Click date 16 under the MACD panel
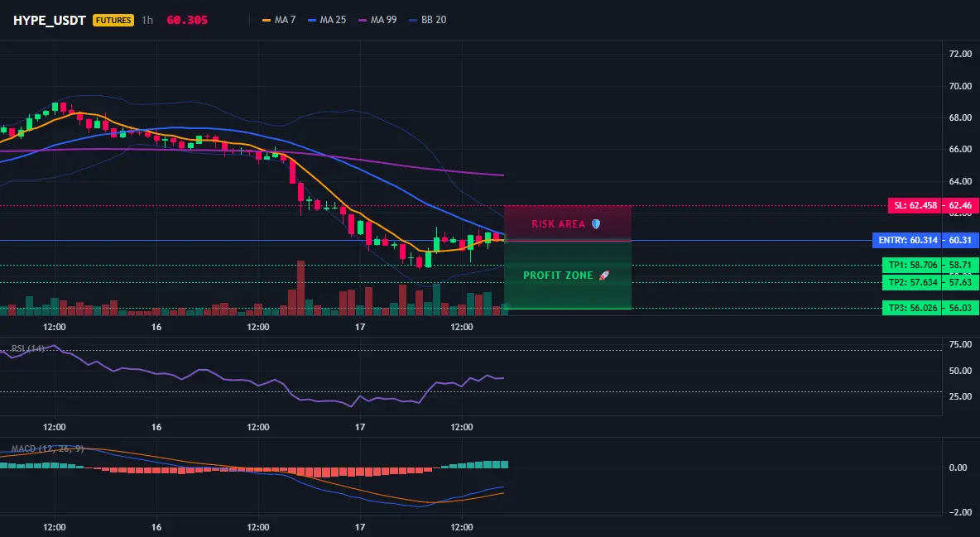This screenshot has width=980, height=537. (156, 527)
